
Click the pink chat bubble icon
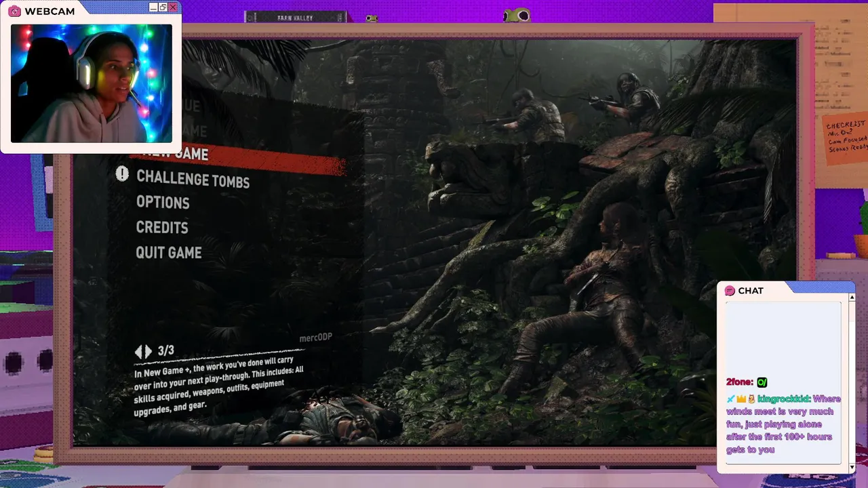730,291
